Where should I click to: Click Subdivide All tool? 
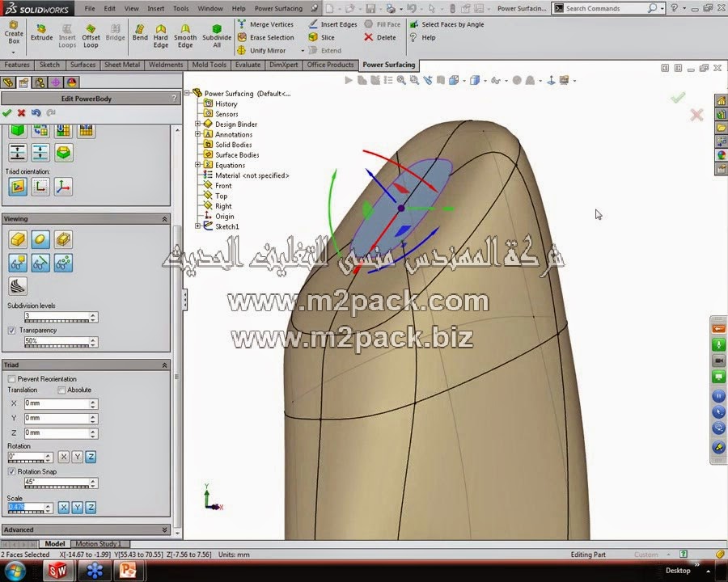coord(217,36)
